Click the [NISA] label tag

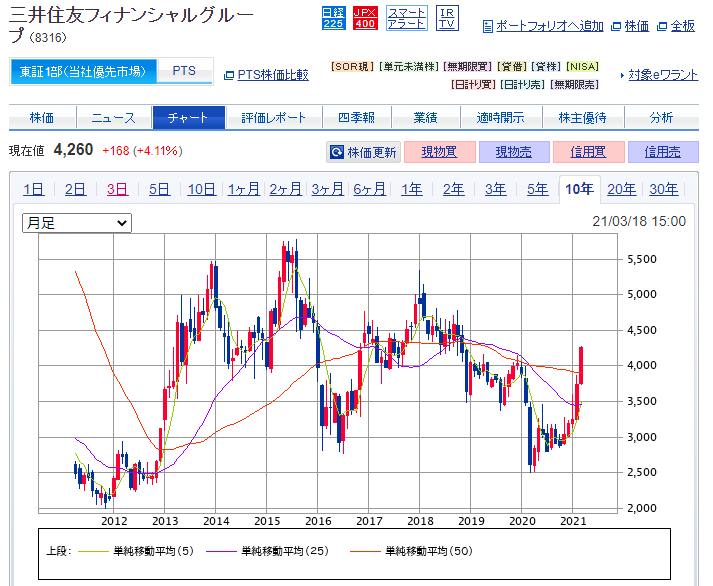pos(582,67)
